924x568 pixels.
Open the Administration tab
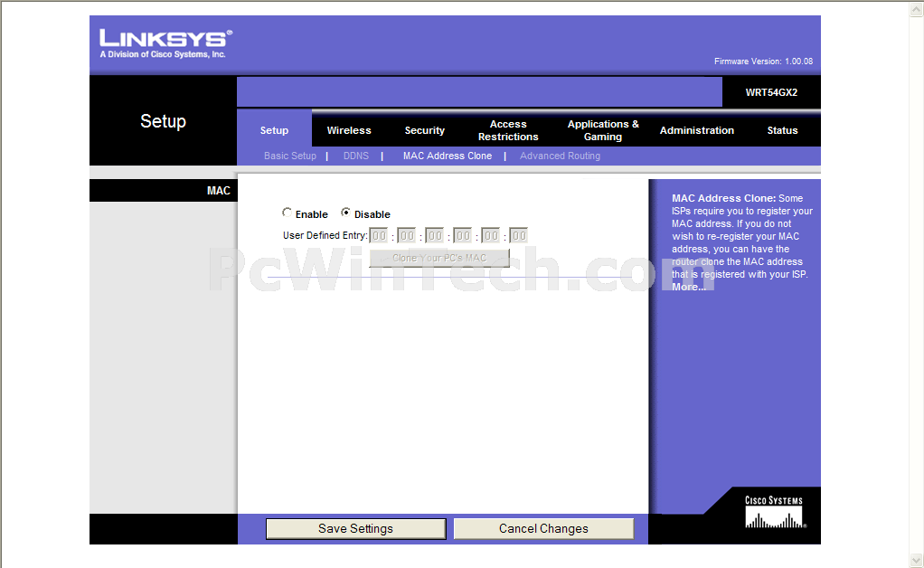pos(696,130)
